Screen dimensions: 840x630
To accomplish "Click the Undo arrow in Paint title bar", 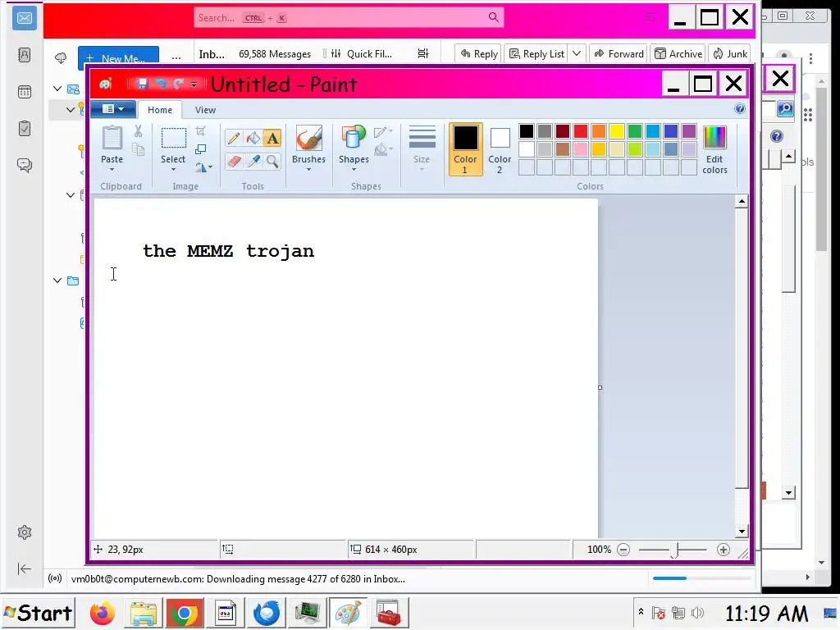I will [160, 84].
